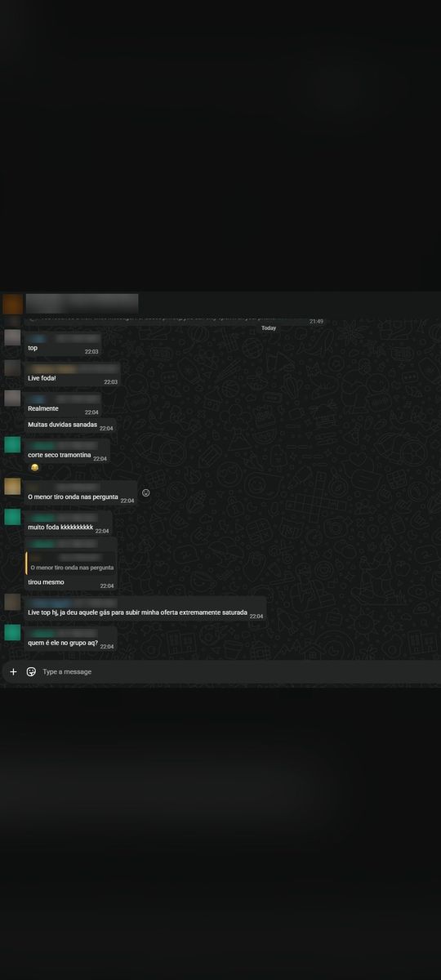Click the laughing emoji under 'corte seco tramontina'
441x980 pixels.
point(34,467)
